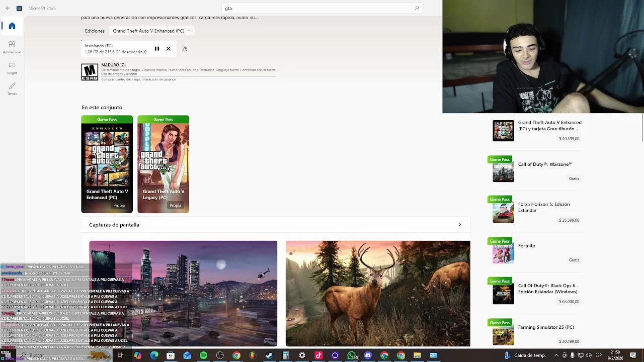Expand Capturas de pantalla with the chevron
Viewport: 644px width, 362px height.
(459, 225)
